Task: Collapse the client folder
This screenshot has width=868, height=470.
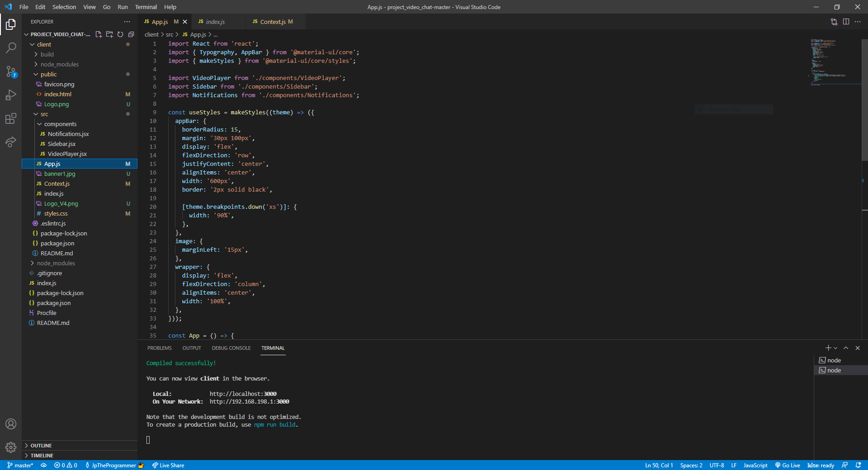Action: 80,44
